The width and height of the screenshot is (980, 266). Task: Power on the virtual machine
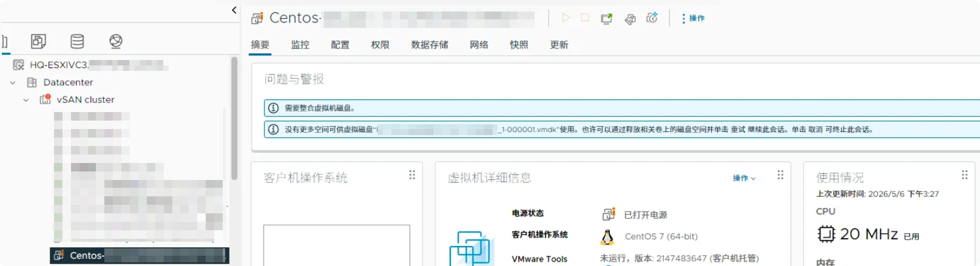click(x=566, y=18)
